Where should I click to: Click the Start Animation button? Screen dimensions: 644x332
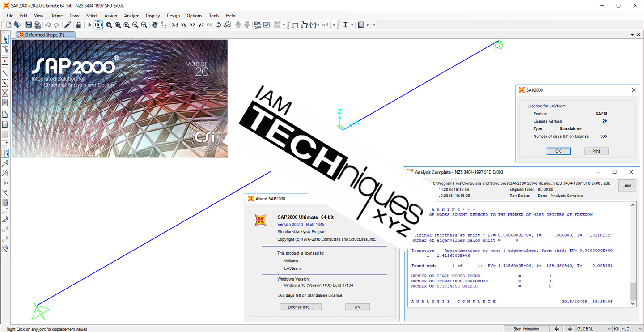coord(526,328)
